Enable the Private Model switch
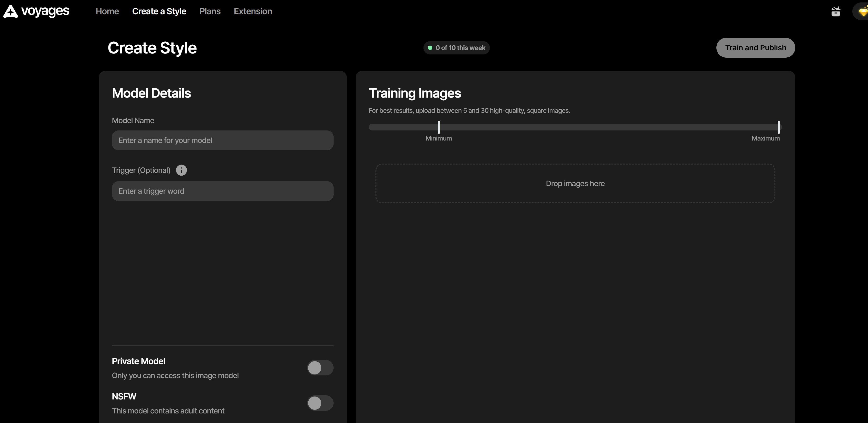 (320, 368)
